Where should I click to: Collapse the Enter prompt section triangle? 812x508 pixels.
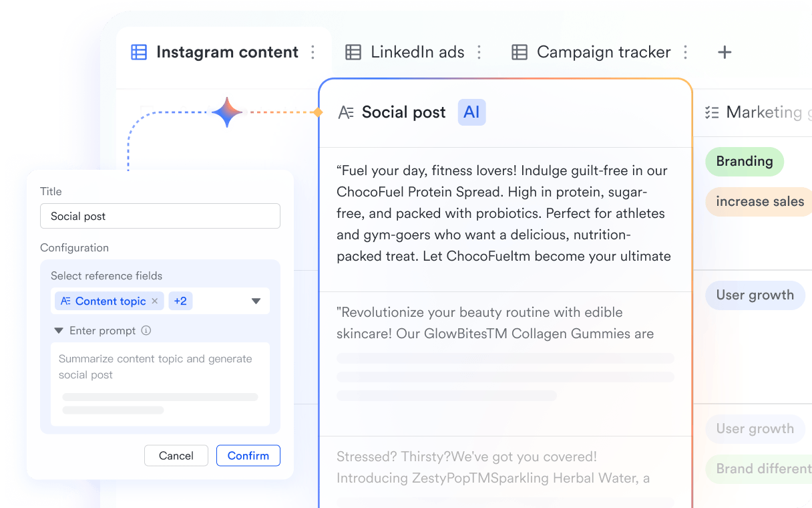[59, 331]
